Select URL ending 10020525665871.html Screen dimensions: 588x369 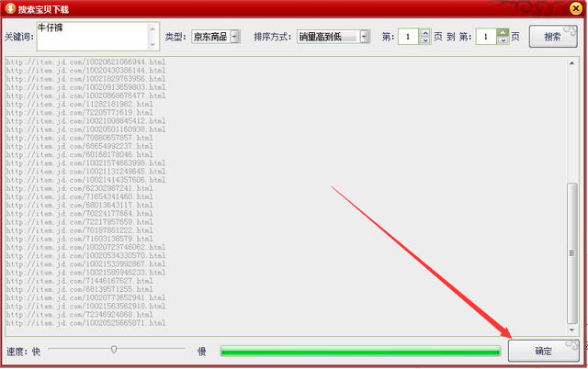click(85, 323)
